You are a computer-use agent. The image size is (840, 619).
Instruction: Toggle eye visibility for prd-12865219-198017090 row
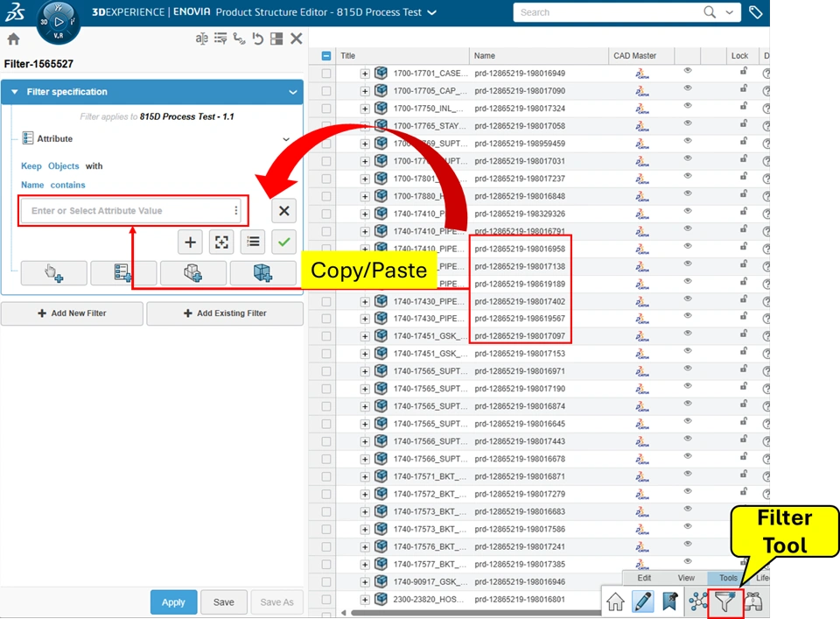coord(688,88)
